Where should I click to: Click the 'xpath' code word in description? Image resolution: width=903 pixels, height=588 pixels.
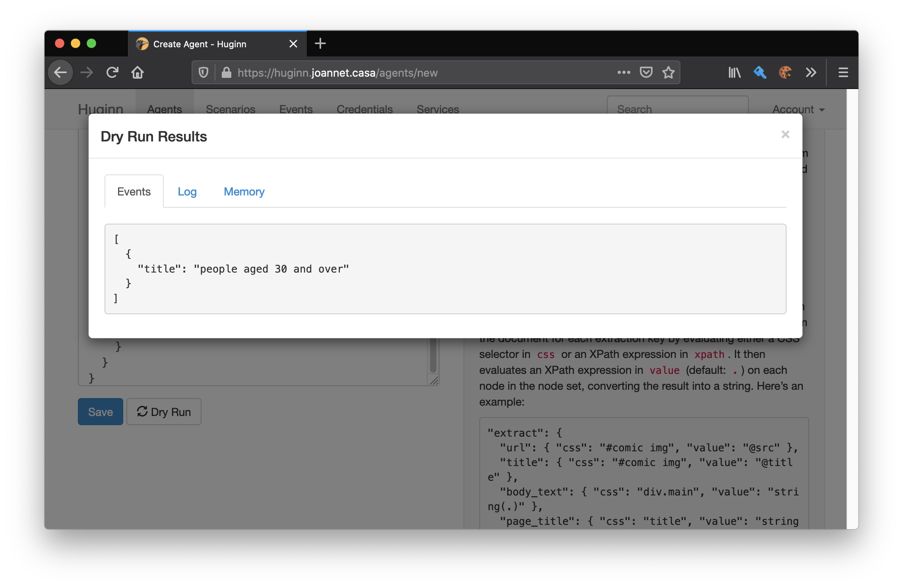point(709,354)
